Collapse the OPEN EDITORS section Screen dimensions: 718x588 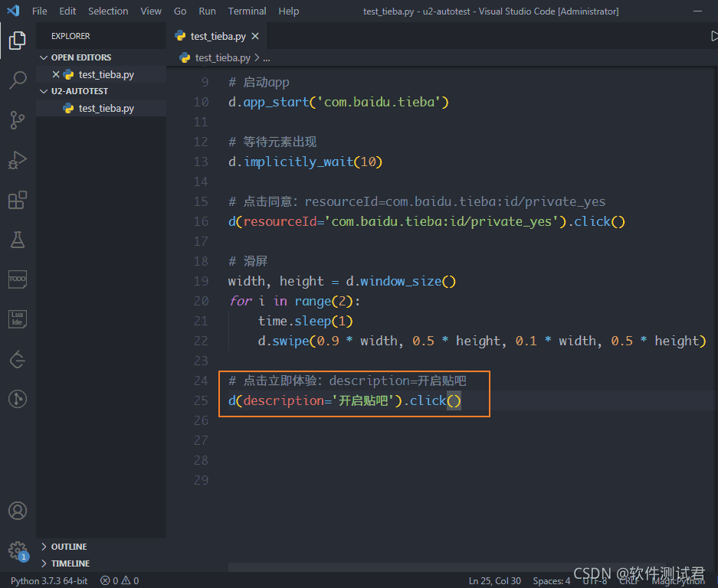click(x=44, y=57)
